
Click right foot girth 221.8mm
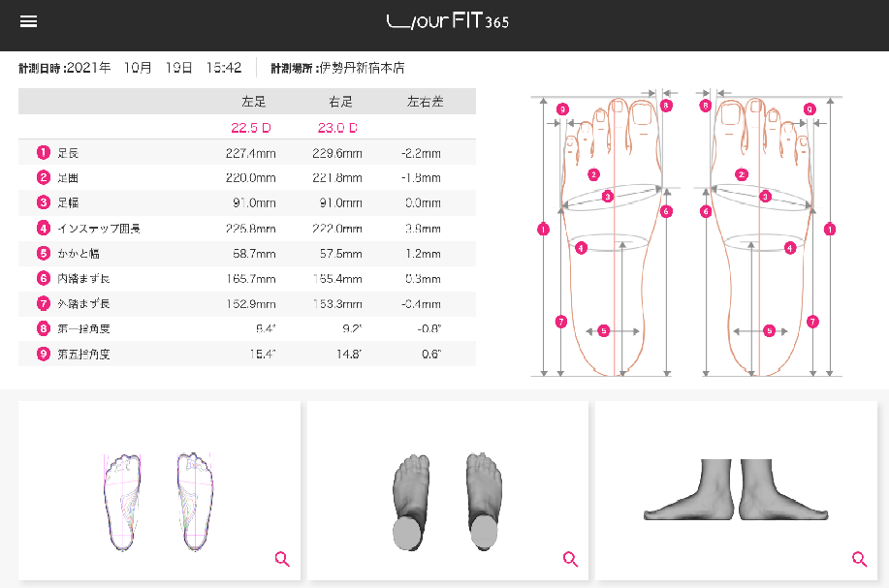tap(336, 178)
